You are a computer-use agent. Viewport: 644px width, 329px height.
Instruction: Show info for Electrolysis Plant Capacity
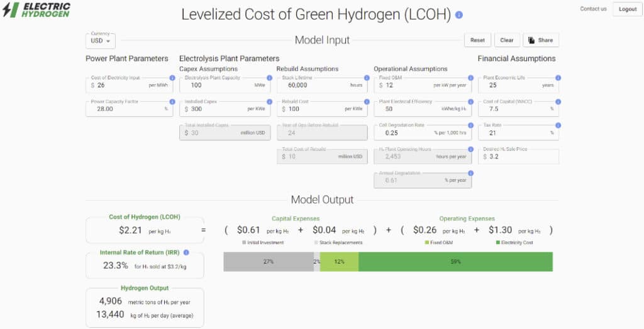coord(269,77)
